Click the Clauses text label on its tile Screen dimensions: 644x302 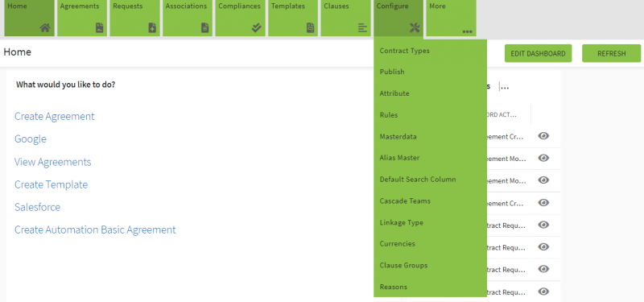point(336,6)
